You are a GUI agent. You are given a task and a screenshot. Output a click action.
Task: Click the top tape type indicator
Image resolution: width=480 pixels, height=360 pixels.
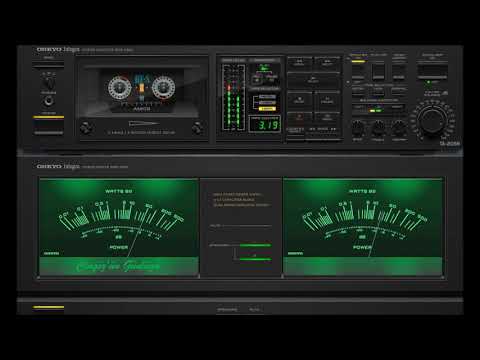267,97
